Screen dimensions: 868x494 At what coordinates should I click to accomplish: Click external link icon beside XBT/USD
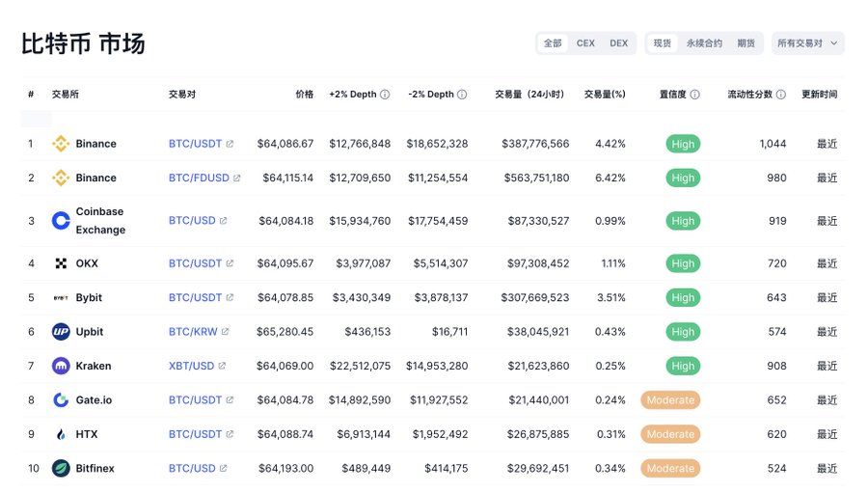tap(222, 366)
